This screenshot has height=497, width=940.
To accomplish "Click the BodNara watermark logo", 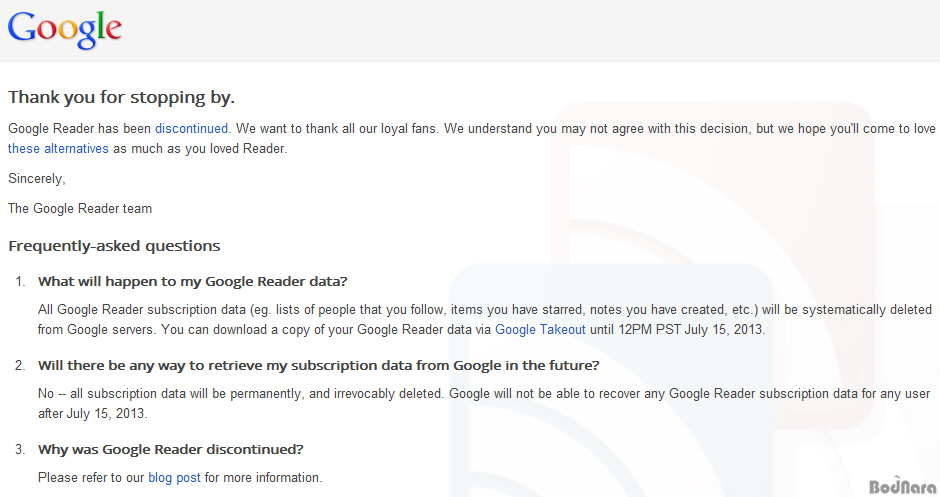I will coord(902,486).
